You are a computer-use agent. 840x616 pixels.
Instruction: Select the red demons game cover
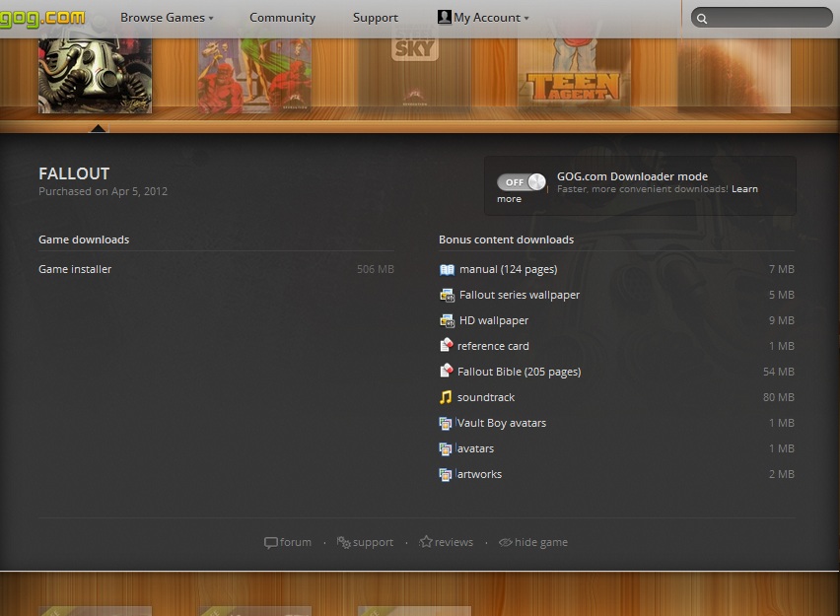point(254,76)
